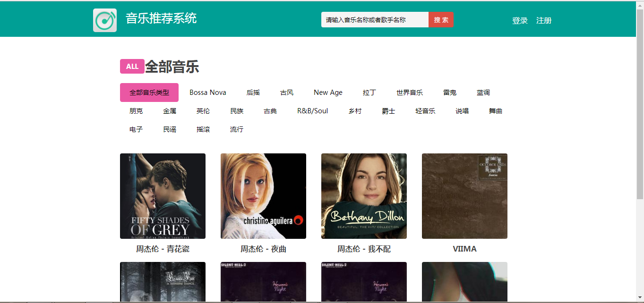Click the page vertical scrollbar thumb

tap(640, 104)
